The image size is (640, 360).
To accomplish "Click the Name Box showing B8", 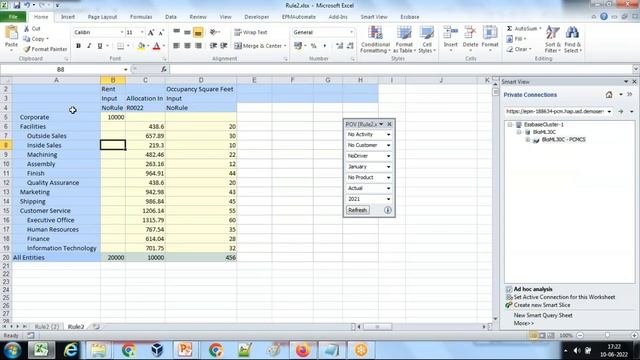I will coord(61,69).
